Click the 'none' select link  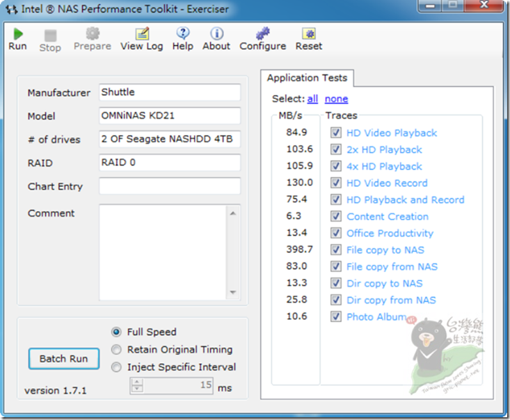pyautogui.click(x=336, y=99)
